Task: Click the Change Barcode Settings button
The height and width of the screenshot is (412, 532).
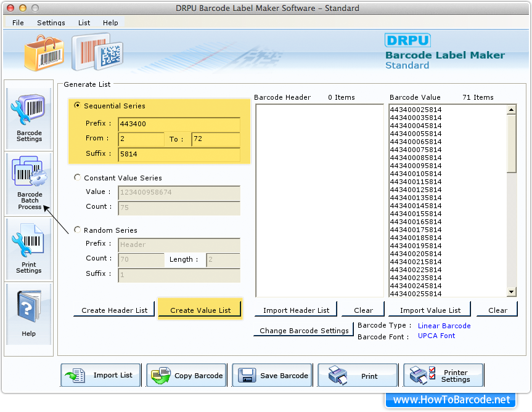Action: click(x=304, y=330)
